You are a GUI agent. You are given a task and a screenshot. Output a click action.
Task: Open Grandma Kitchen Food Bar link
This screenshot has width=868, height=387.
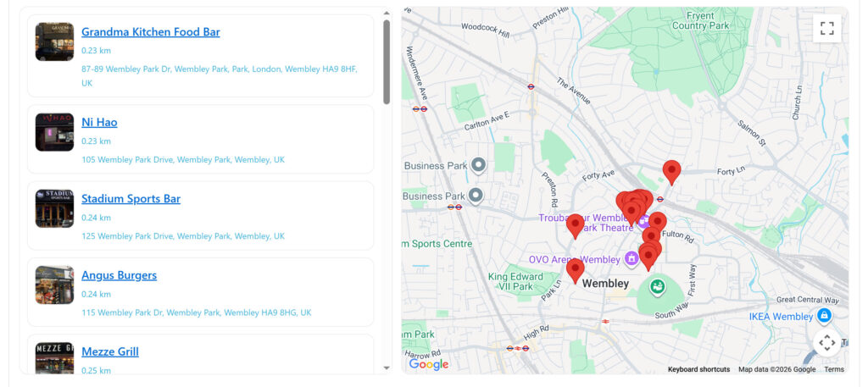pos(150,32)
